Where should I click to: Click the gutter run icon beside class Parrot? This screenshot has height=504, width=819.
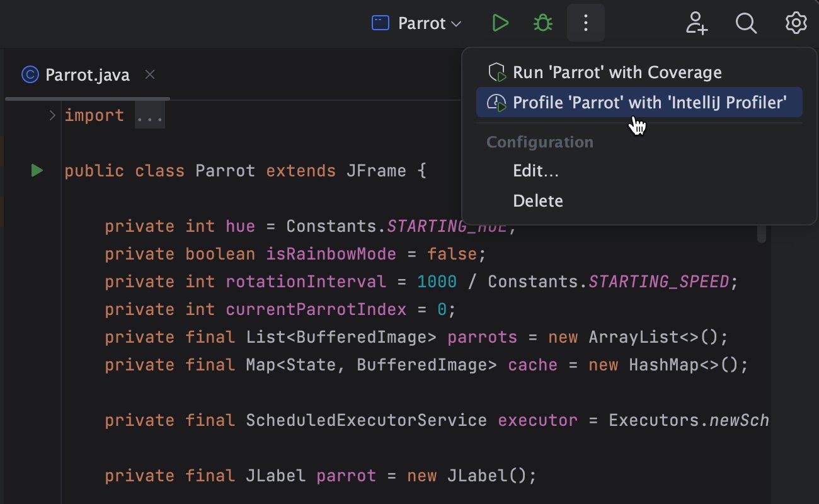pyautogui.click(x=37, y=171)
